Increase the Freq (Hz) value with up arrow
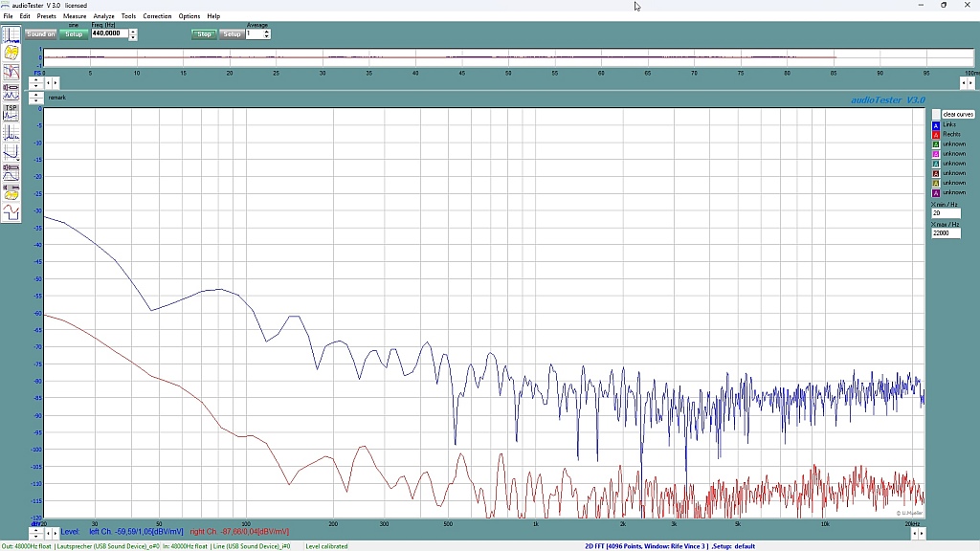 click(x=133, y=32)
